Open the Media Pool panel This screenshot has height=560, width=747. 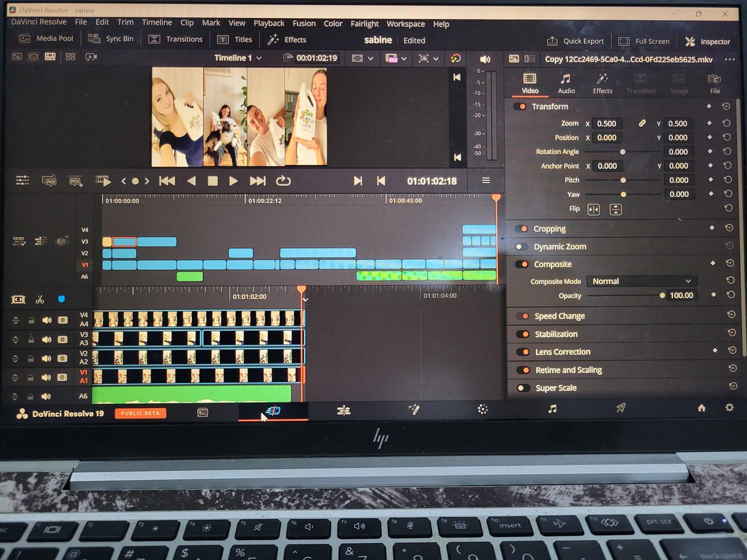(46, 39)
